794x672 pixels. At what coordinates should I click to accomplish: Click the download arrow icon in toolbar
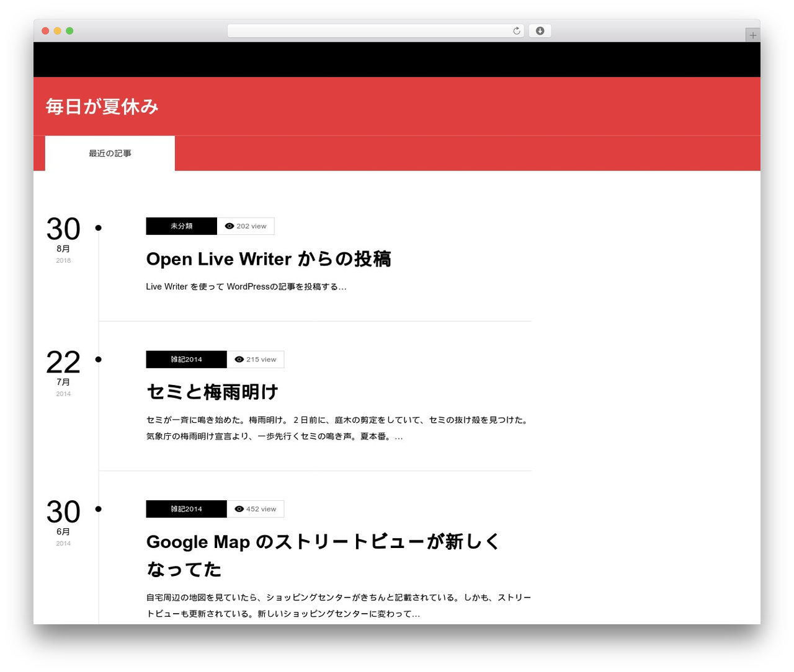(x=540, y=31)
